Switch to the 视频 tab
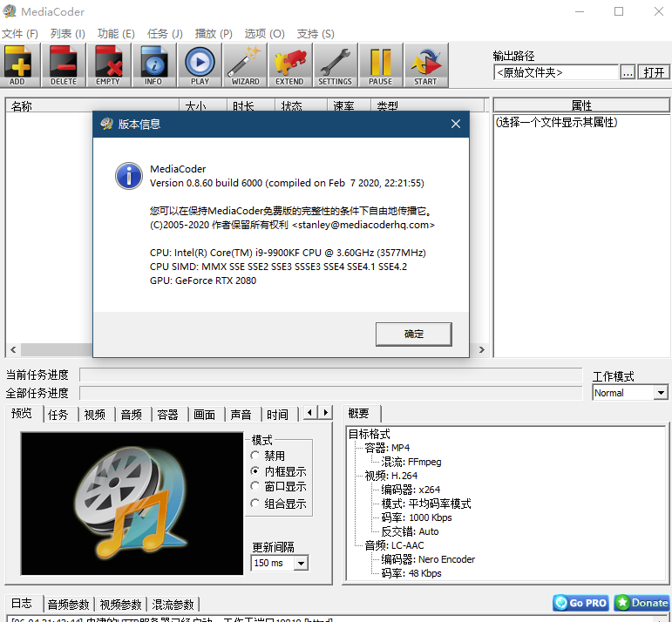Screen dimensions: 672x622 pos(95,415)
